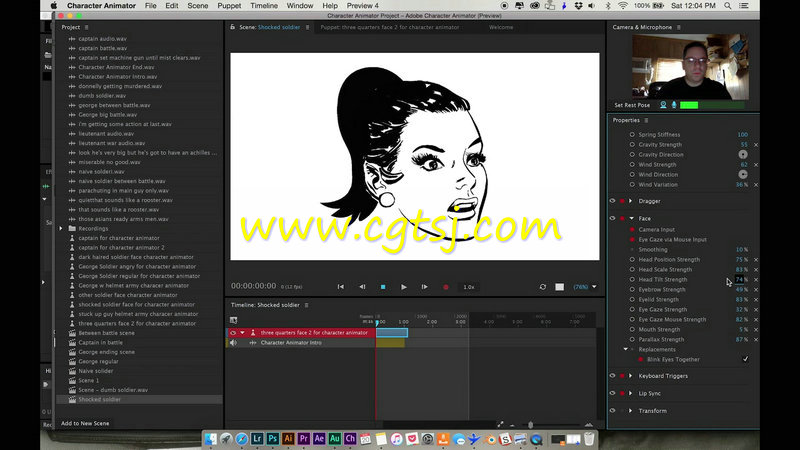Click the 1.0x playback speed button

pyautogui.click(x=468, y=287)
